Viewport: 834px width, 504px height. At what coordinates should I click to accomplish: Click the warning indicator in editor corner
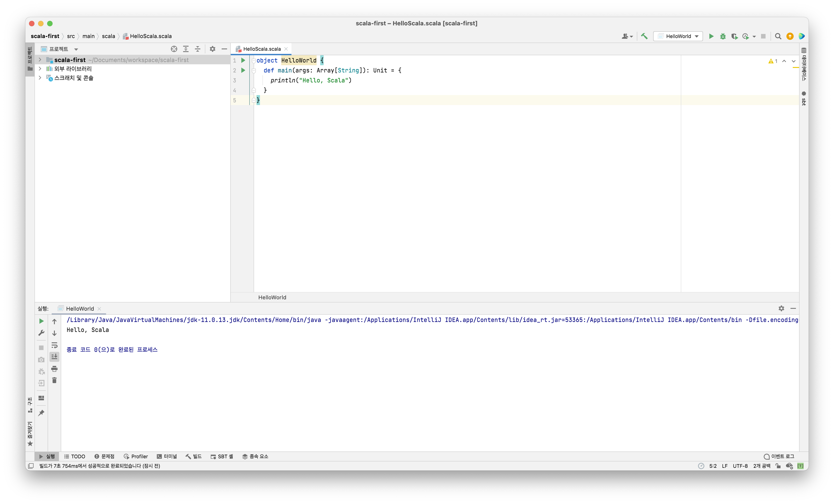[x=773, y=61]
